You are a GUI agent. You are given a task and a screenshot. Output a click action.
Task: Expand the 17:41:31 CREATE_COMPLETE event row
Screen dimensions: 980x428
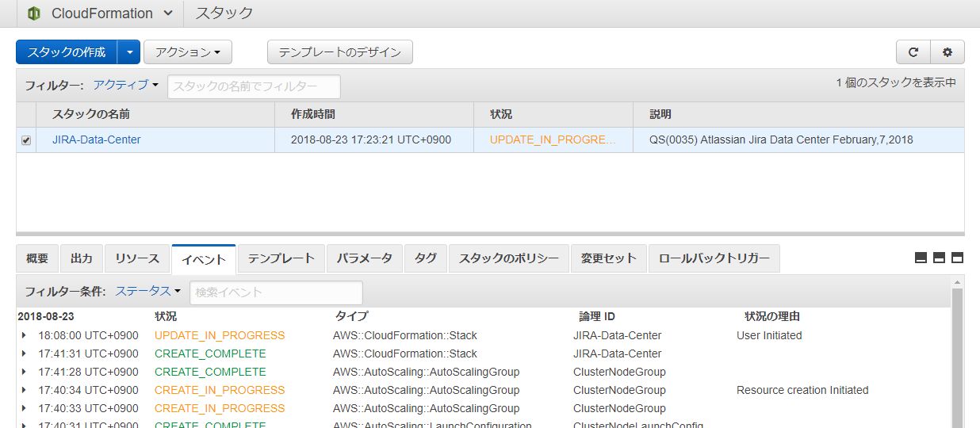coord(24,353)
